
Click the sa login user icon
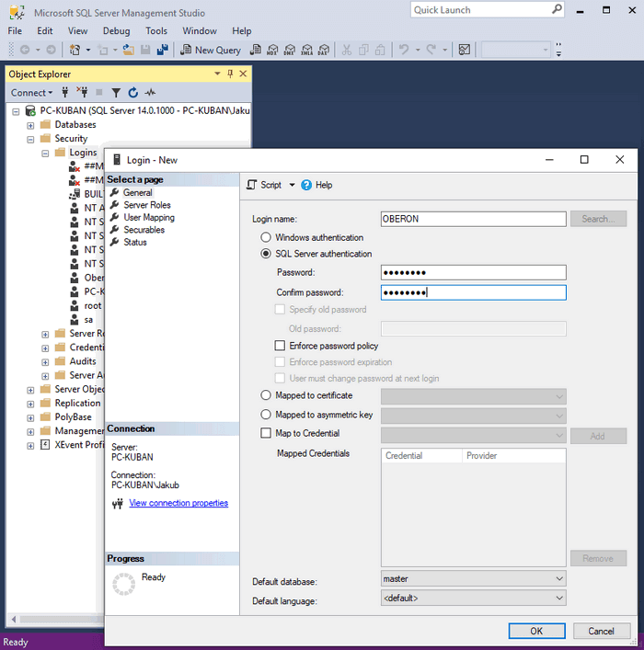pos(75,319)
